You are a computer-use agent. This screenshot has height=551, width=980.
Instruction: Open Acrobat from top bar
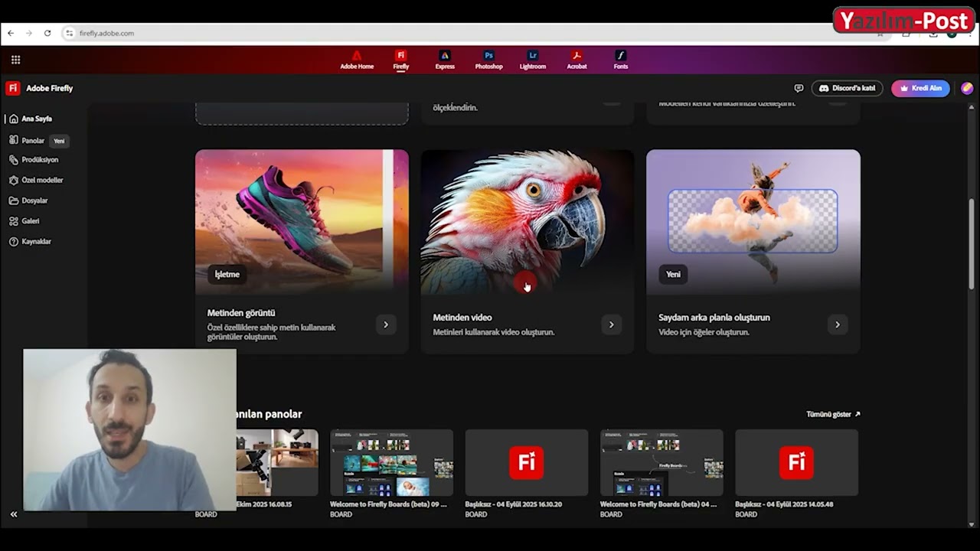(x=577, y=60)
